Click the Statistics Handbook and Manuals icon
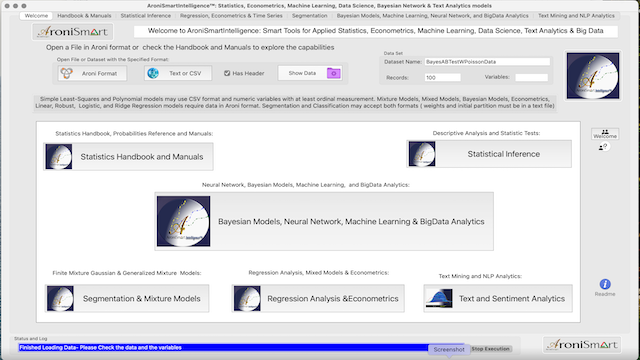Image resolution: width=640 pixels, height=360 pixels. (59, 156)
